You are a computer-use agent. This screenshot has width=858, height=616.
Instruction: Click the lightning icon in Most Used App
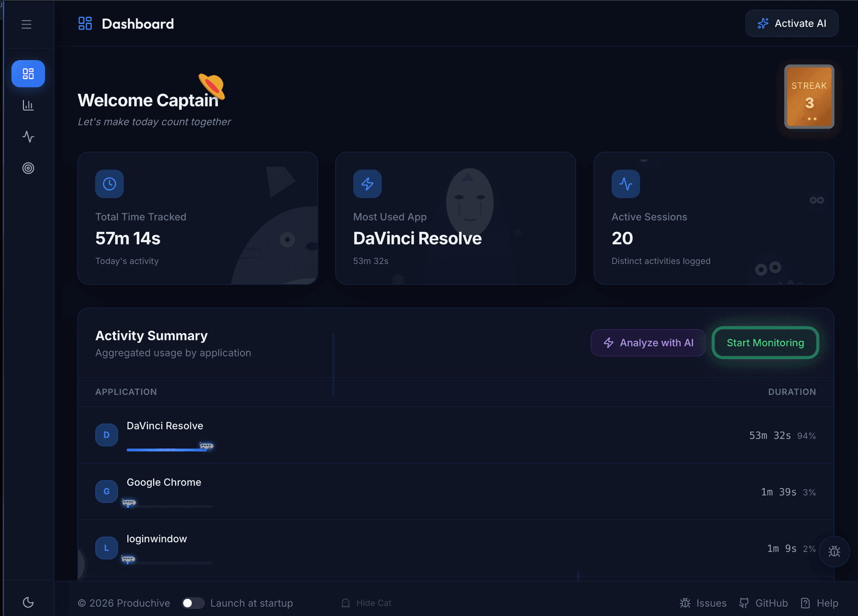coord(367,184)
